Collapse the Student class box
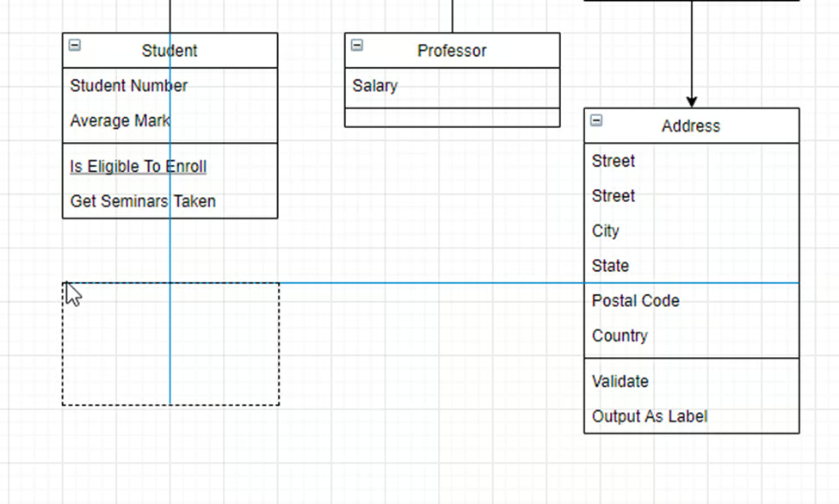Viewport: 839px width, 504px height. [75, 46]
